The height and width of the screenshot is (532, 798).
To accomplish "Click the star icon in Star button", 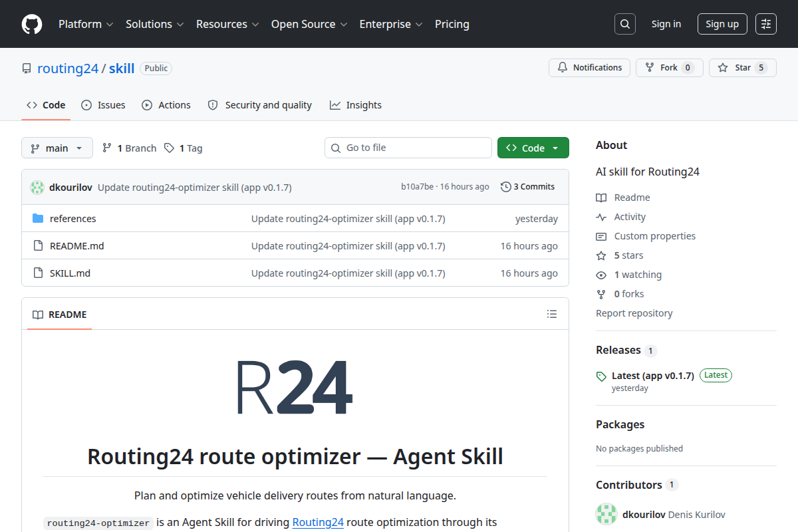I will pos(723,68).
